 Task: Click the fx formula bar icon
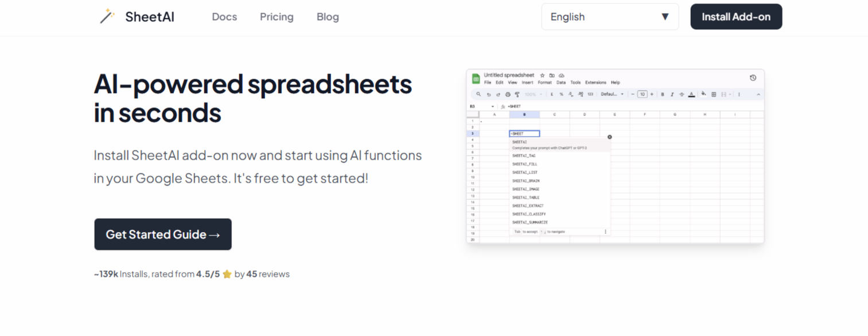[x=503, y=106]
